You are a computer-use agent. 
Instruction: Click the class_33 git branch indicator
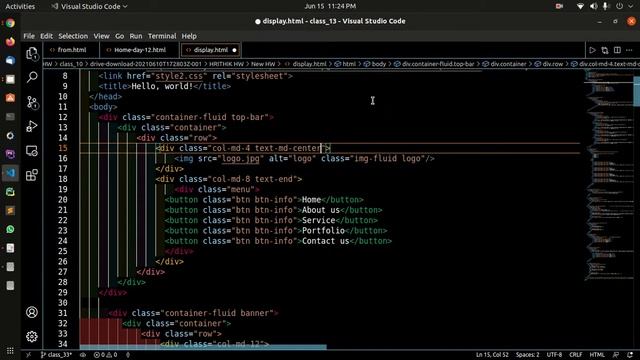coord(56,355)
